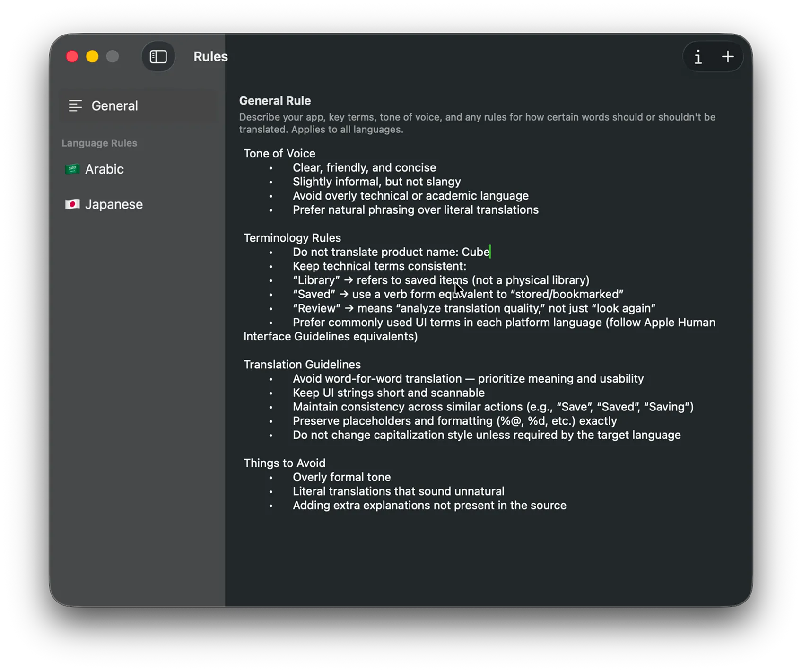Click the Terminology Rules heading text
This screenshot has width=802, height=672.
tap(292, 238)
